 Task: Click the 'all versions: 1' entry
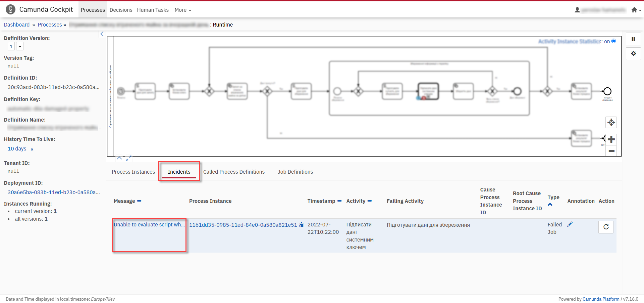point(31,219)
